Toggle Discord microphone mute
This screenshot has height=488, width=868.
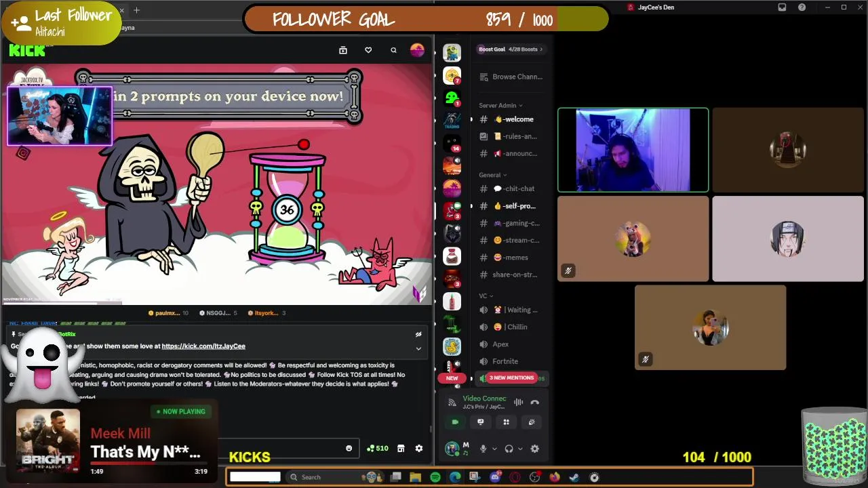484,449
